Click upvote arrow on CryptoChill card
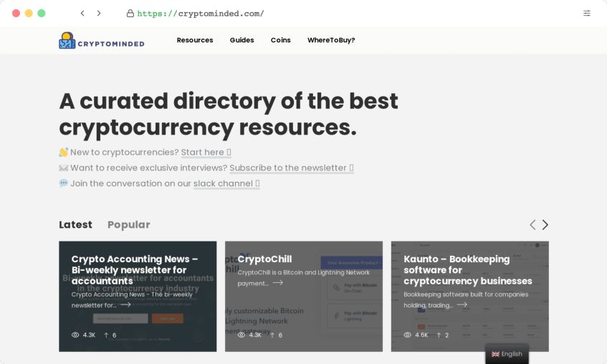 (272, 335)
